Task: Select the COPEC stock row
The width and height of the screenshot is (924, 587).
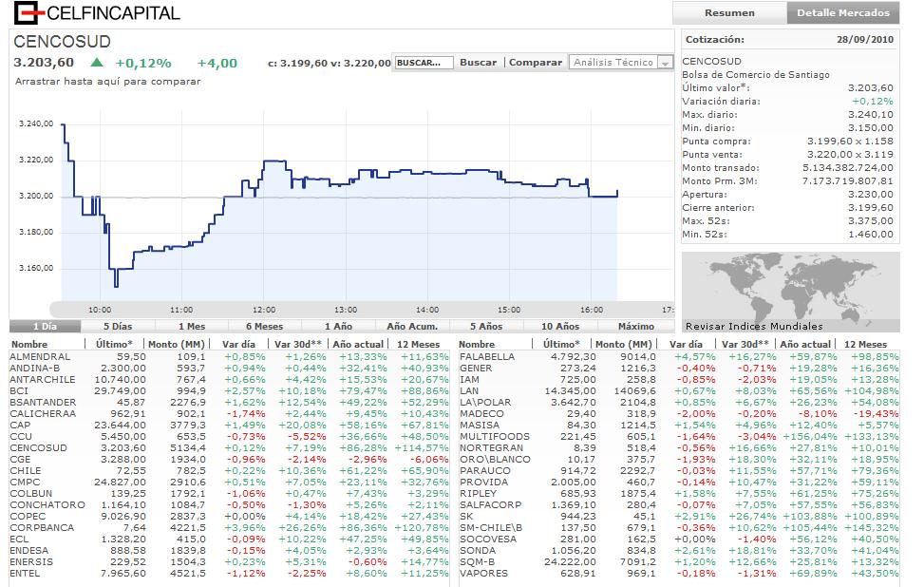Action: point(229,517)
